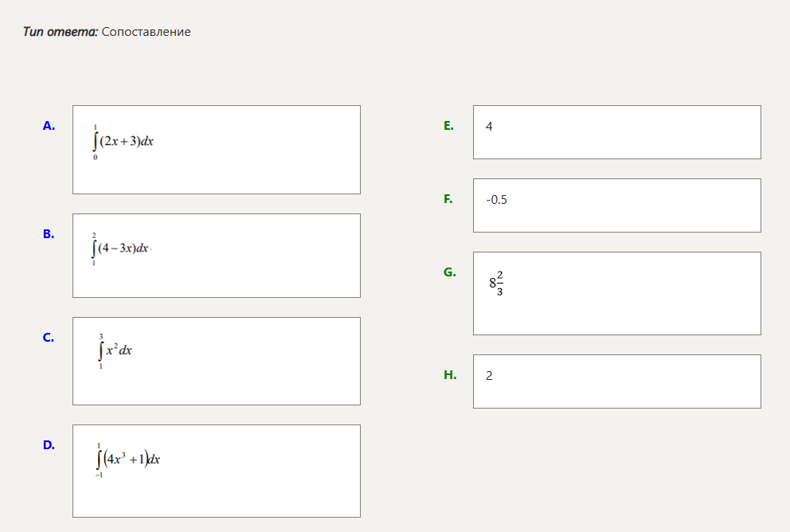The width and height of the screenshot is (790, 532).
Task: Click the blue letter B label
Action: 49,233
